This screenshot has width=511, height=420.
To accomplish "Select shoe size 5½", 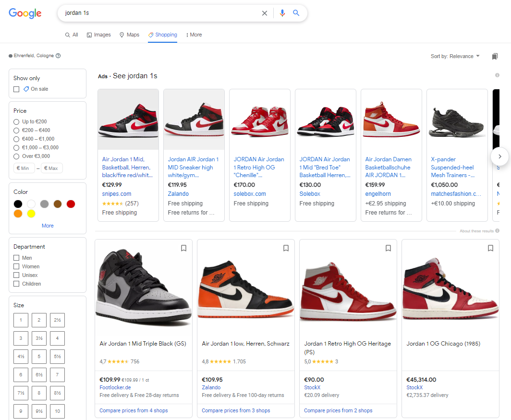I will 57,357.
